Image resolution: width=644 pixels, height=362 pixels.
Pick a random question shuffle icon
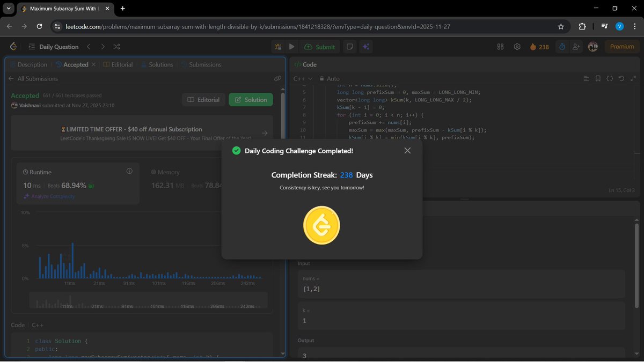(117, 47)
